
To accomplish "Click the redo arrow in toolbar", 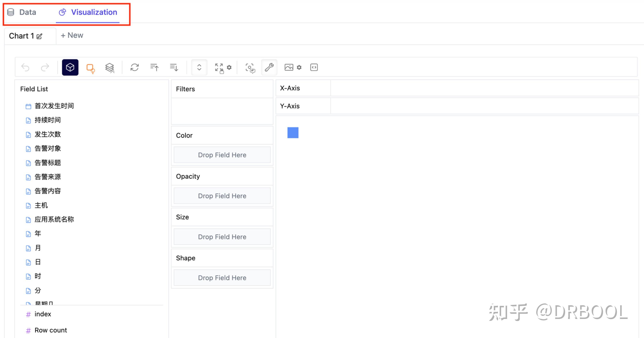I will click(x=45, y=67).
